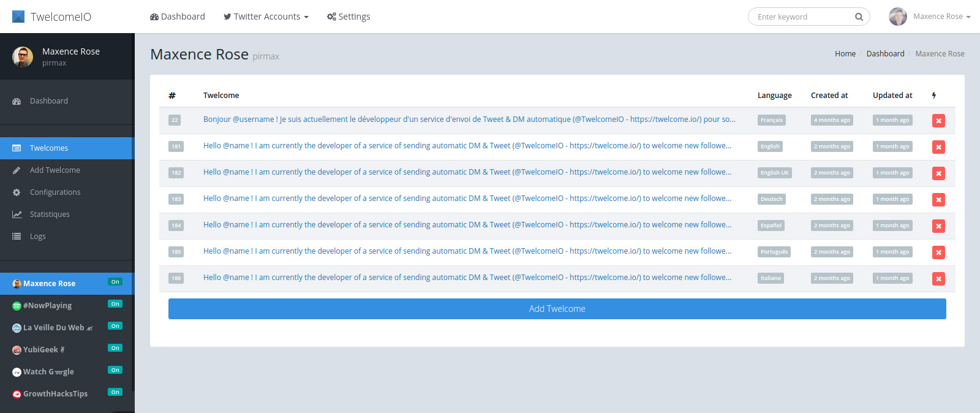
Task: Expand the Twitter Accounts dropdown menu
Action: point(266,17)
